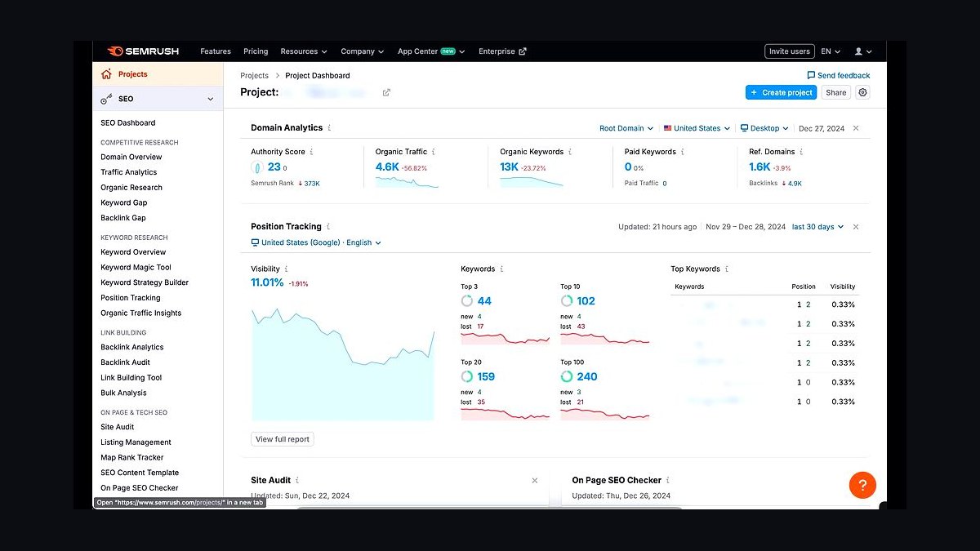Open the Features menu item
Screen dimensions: 980x551
pos(216,51)
